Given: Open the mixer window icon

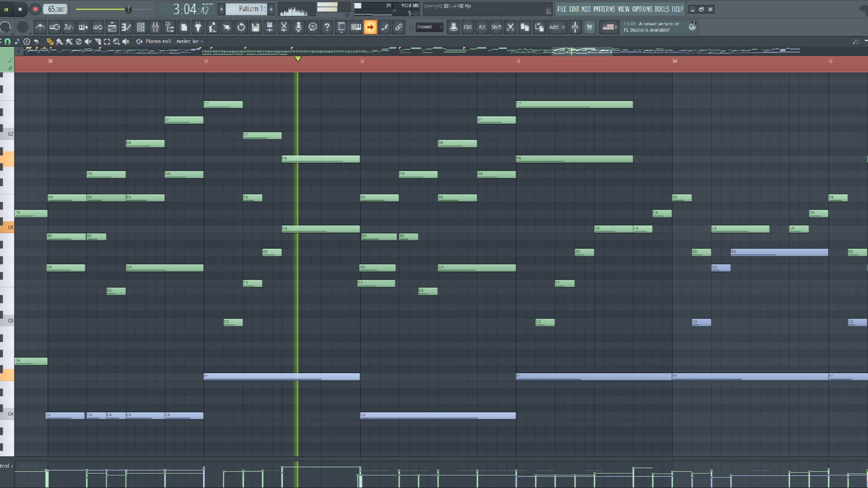Looking at the screenshot, I should (x=155, y=27).
